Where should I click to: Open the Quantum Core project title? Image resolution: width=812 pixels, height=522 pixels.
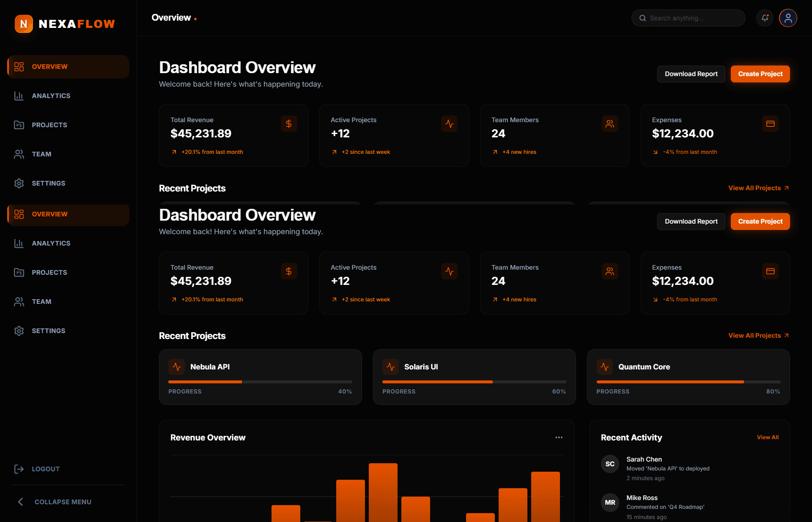(x=644, y=367)
